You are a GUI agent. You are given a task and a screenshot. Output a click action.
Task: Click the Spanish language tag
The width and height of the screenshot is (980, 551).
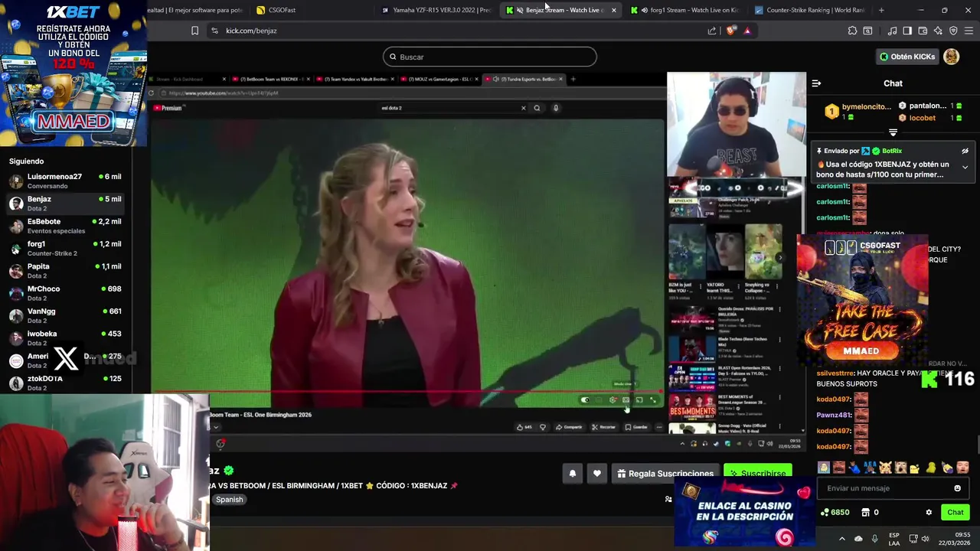tap(229, 500)
